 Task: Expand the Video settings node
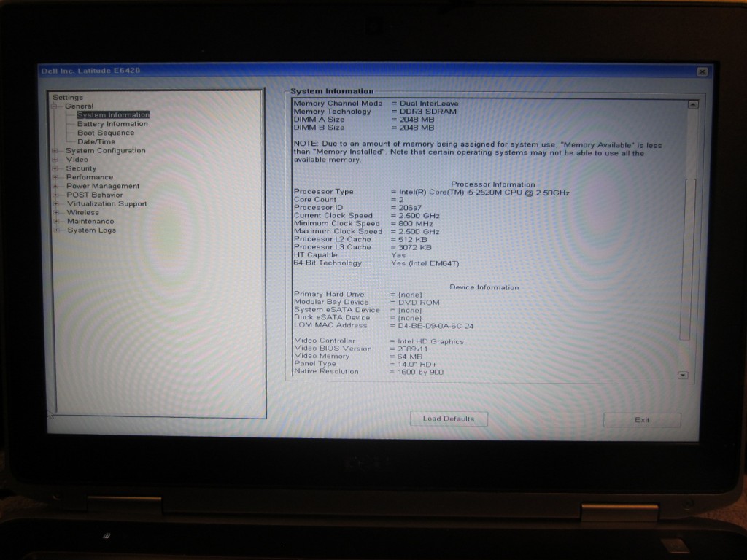point(55,160)
